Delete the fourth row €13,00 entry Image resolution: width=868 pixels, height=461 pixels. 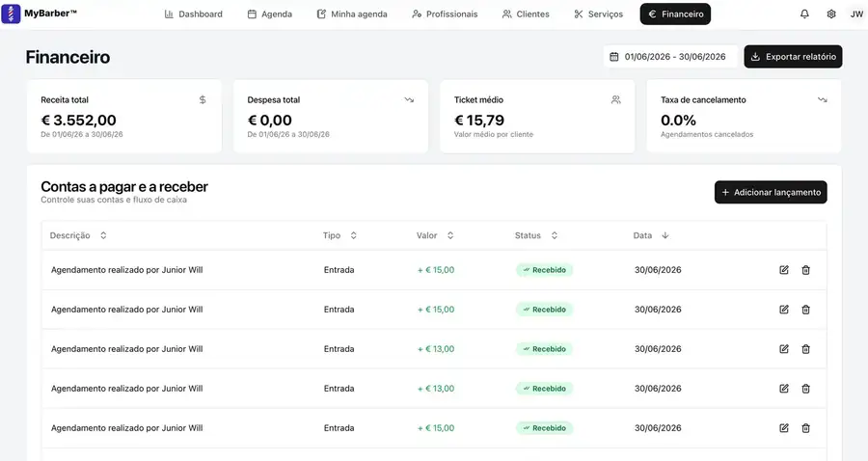(x=806, y=389)
